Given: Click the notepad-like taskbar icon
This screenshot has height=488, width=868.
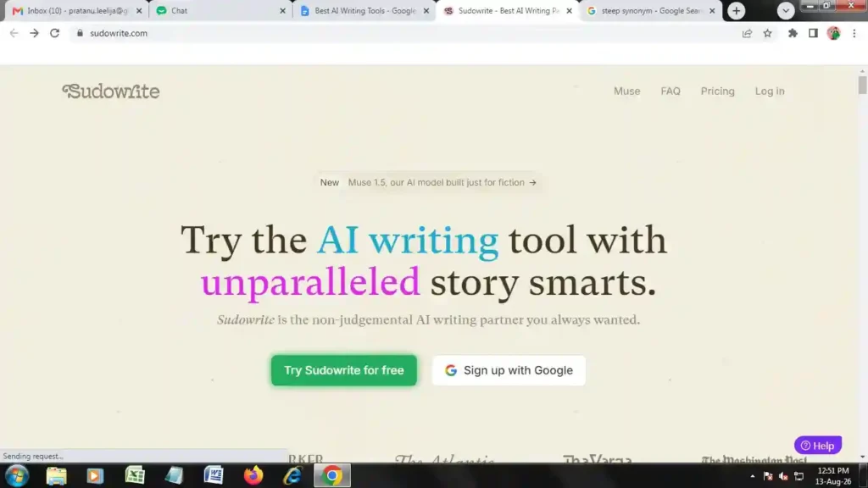Looking at the screenshot, I should 174,476.
